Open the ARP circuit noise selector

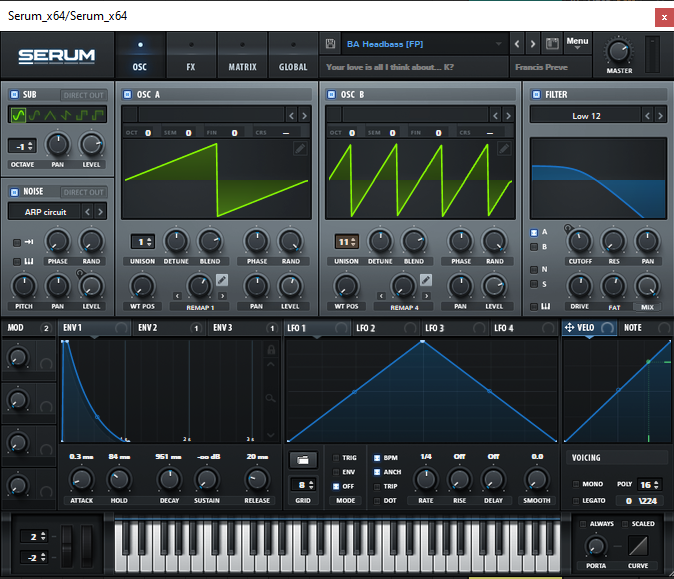pyautogui.click(x=45, y=212)
